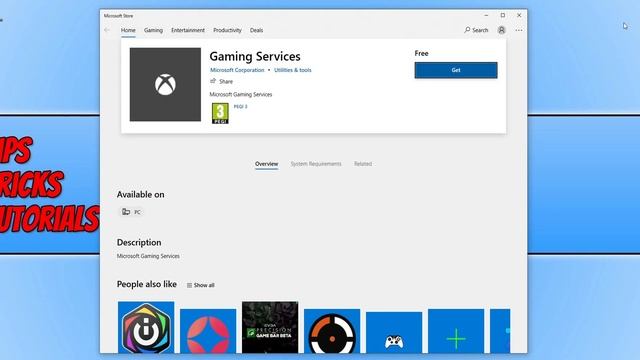This screenshot has width=640, height=360.
Task: Switch to the Home tab
Action: coord(128,30)
